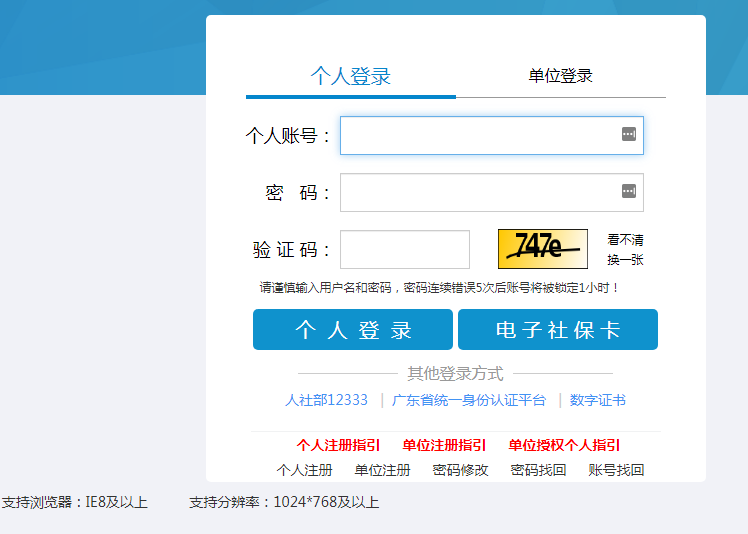Open the red 个人注册指引 guide
The width and height of the screenshot is (748, 534).
(338, 446)
